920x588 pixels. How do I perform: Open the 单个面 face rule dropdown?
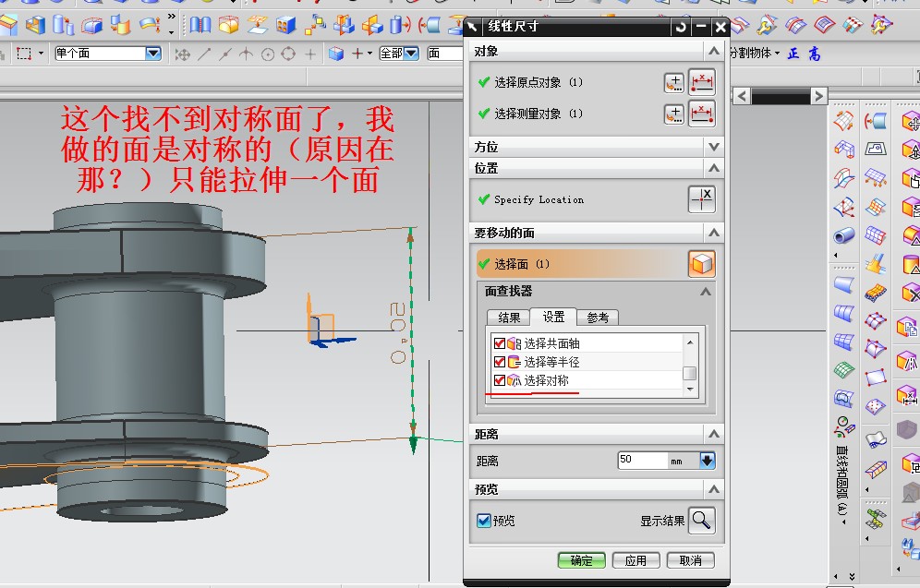tap(153, 54)
